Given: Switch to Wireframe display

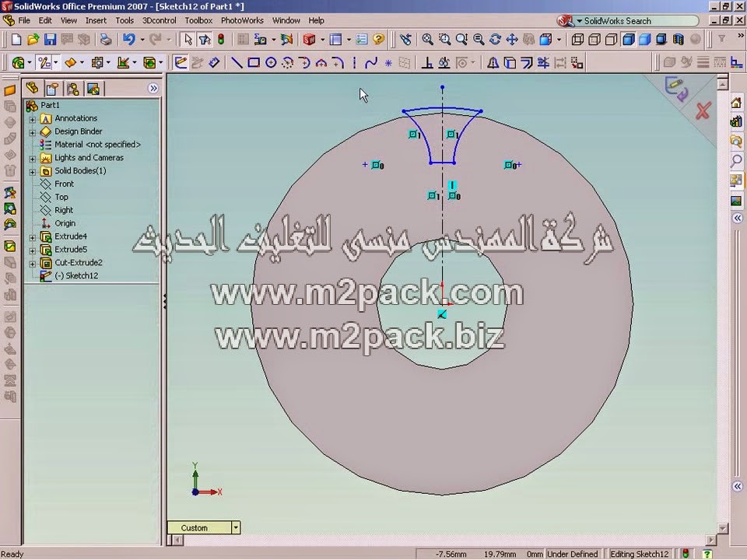Looking at the screenshot, I should tap(577, 40).
